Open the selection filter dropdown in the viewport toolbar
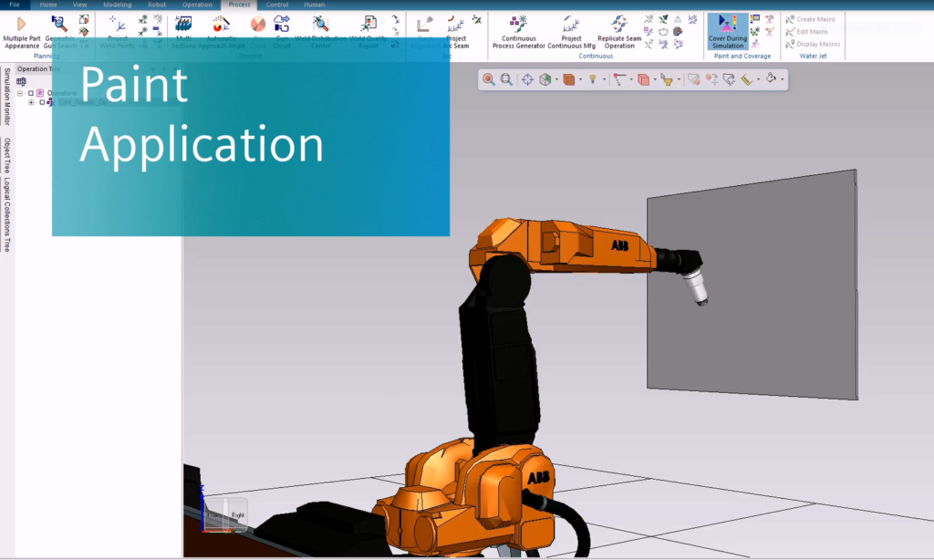 click(680, 80)
